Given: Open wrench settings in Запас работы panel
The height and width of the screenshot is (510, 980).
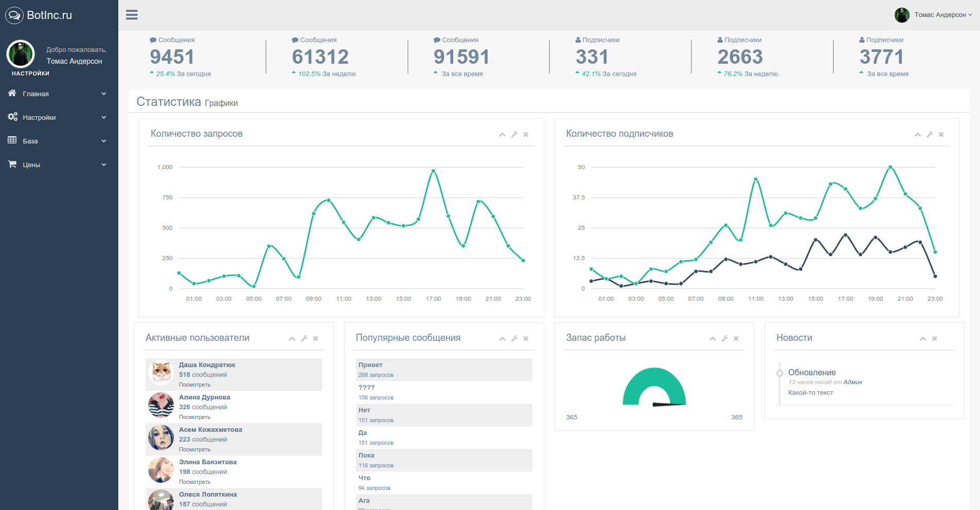Looking at the screenshot, I should tap(724, 338).
